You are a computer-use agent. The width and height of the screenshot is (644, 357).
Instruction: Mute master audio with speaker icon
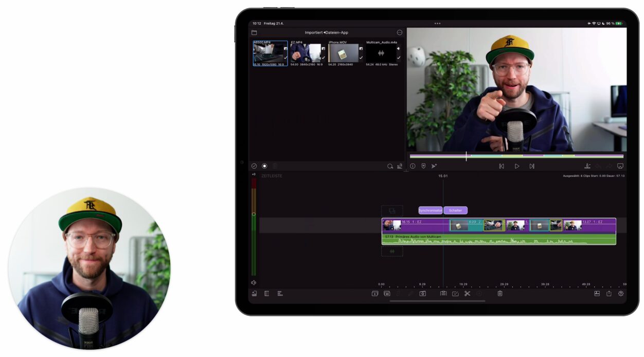click(254, 282)
